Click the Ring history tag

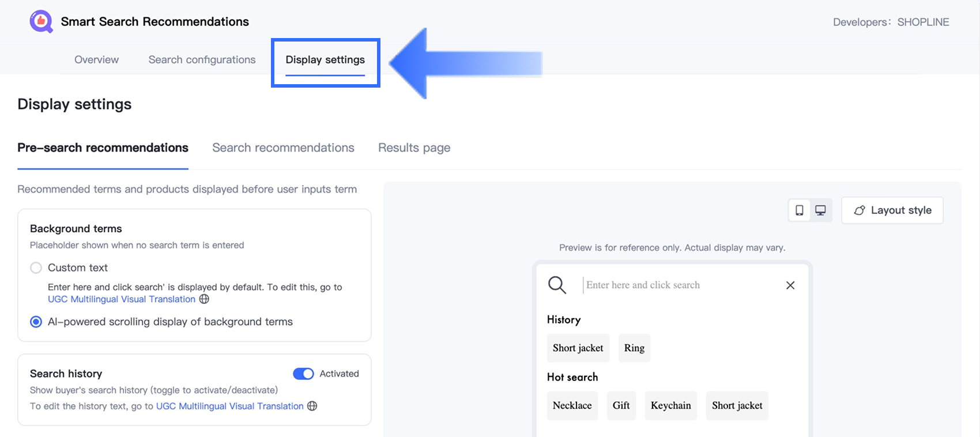pyautogui.click(x=634, y=348)
